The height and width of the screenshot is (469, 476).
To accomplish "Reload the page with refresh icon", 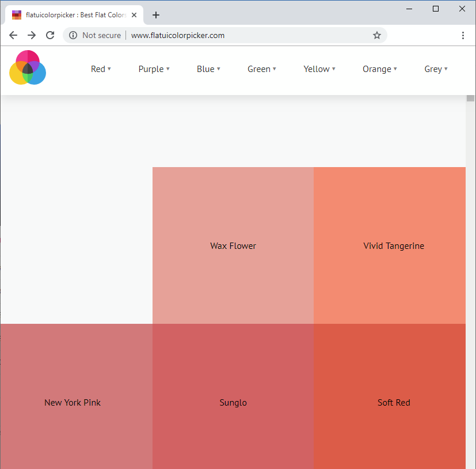I will tap(50, 35).
